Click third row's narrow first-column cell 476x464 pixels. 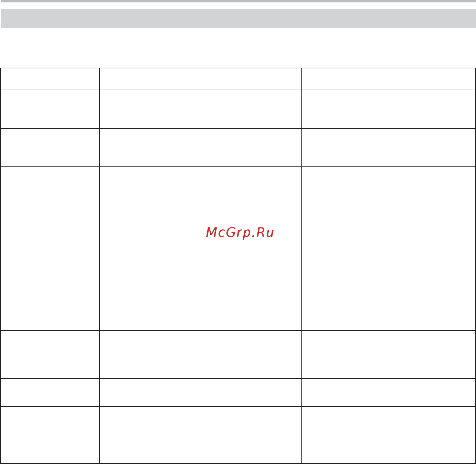coord(50,147)
